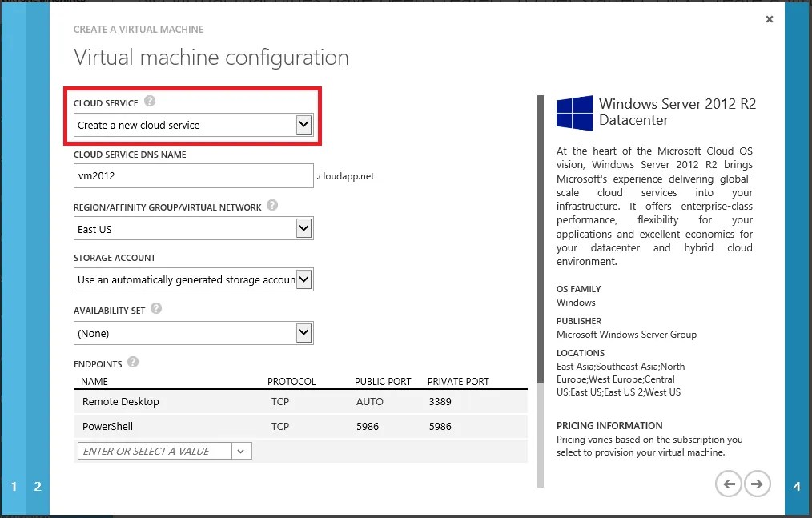Click the vertical scrollbar of the form
This screenshot has height=518, width=812.
(x=541, y=291)
